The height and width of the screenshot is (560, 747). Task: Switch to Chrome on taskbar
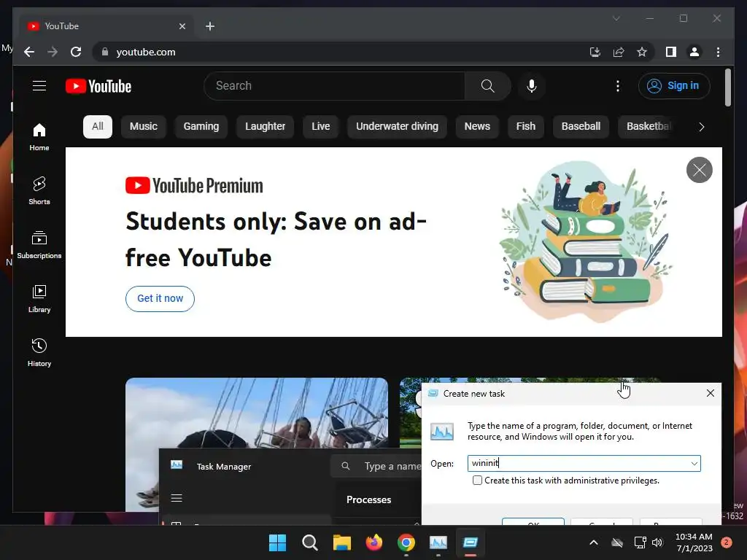[406, 542]
